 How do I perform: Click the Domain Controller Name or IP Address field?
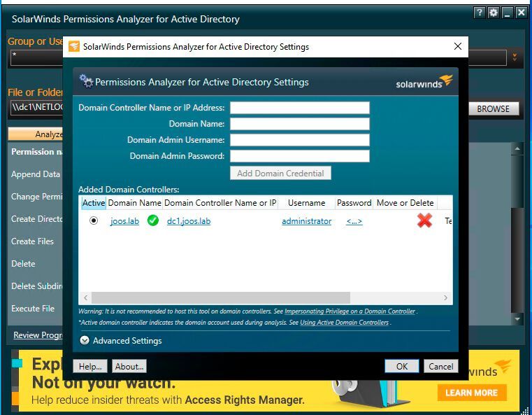tap(300, 108)
